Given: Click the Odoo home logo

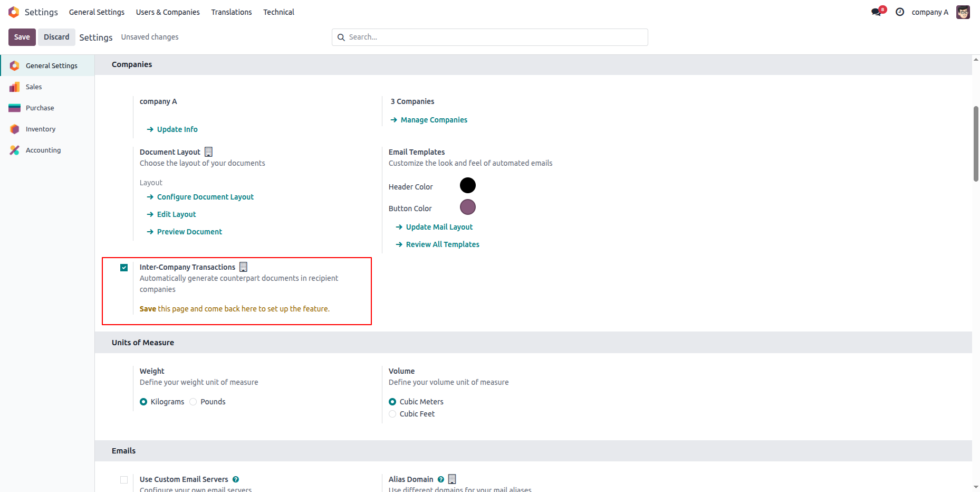Looking at the screenshot, I should (x=13, y=12).
